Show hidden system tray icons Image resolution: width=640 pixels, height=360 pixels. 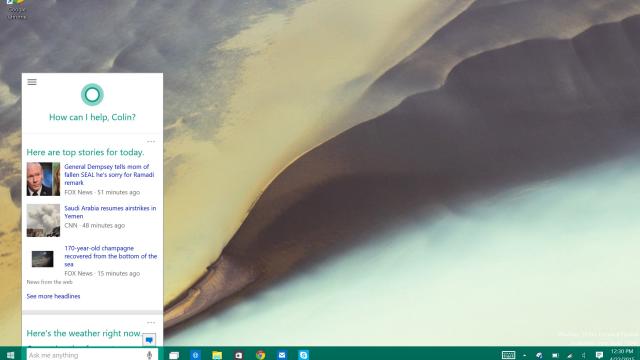click(x=524, y=356)
